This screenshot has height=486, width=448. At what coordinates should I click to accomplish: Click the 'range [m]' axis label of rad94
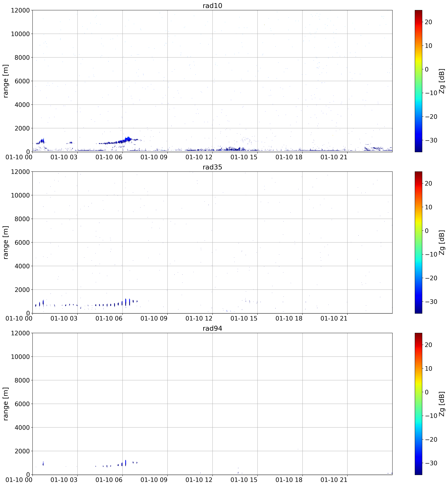(6, 404)
